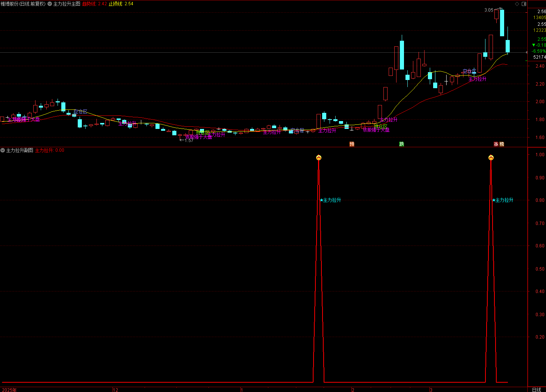The height and width of the screenshot is (392, 546).
Task: Click the second signal icon at the peak of the sub-chart
Action: tap(491, 158)
